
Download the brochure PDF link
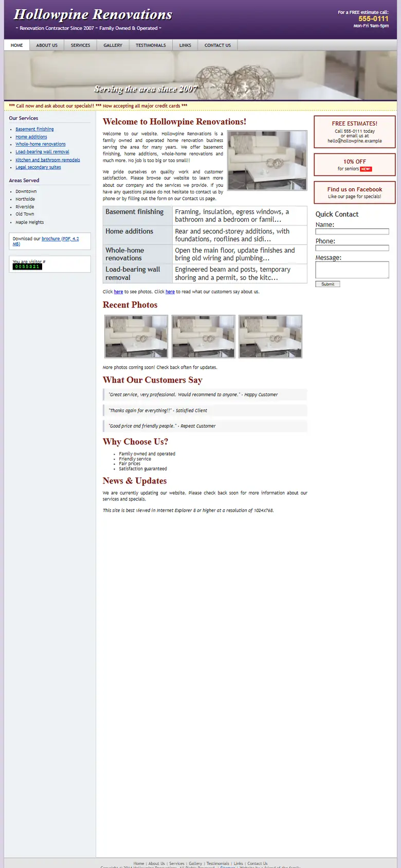pos(60,239)
